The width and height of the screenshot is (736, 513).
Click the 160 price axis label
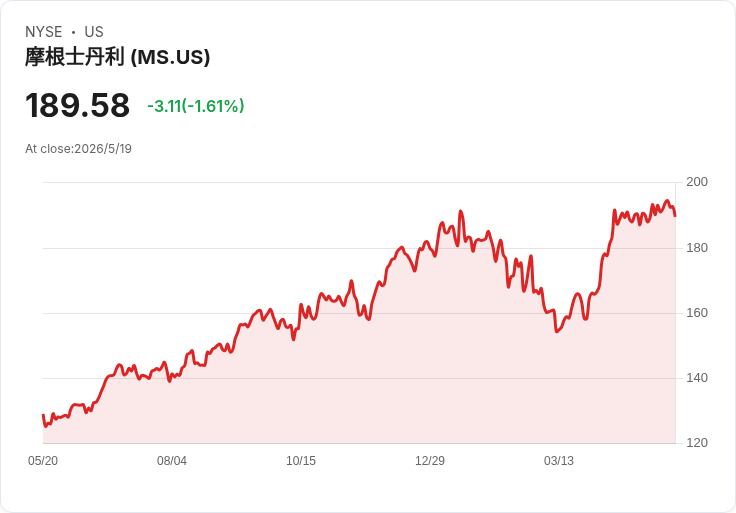tap(697, 313)
